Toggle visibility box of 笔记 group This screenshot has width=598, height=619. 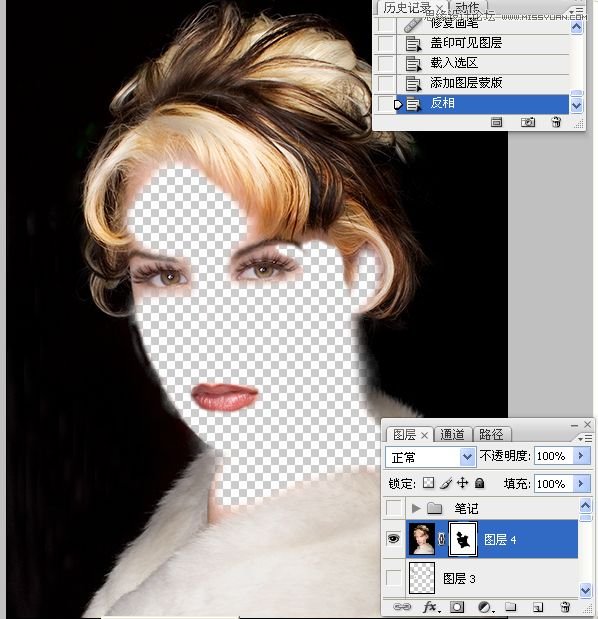coord(393,508)
